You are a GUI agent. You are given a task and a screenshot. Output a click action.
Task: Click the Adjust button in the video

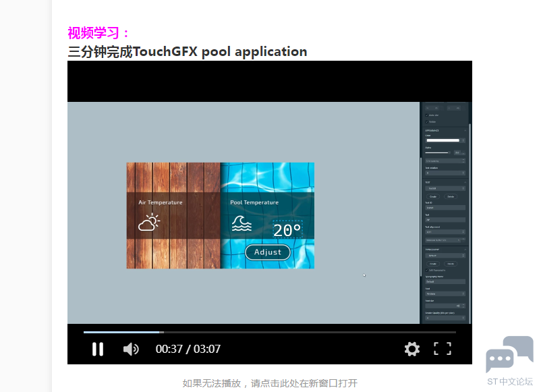click(267, 252)
